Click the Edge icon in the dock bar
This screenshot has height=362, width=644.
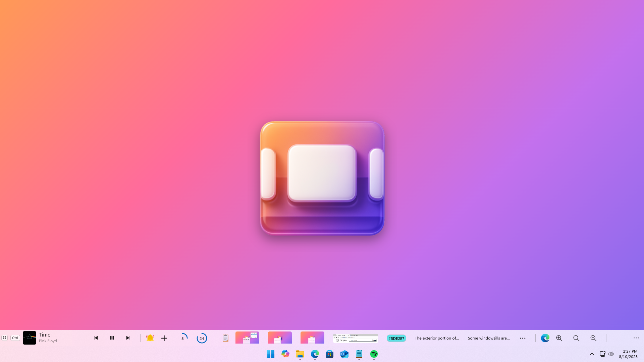pos(545,338)
